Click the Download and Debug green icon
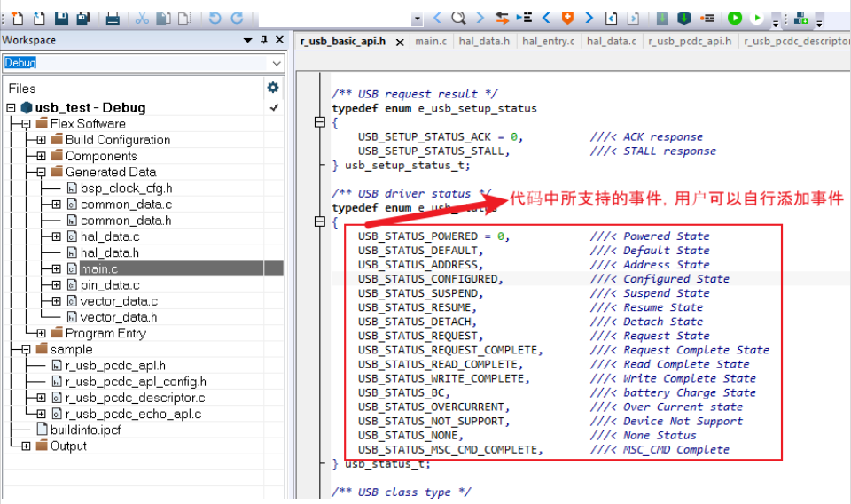 [x=735, y=19]
